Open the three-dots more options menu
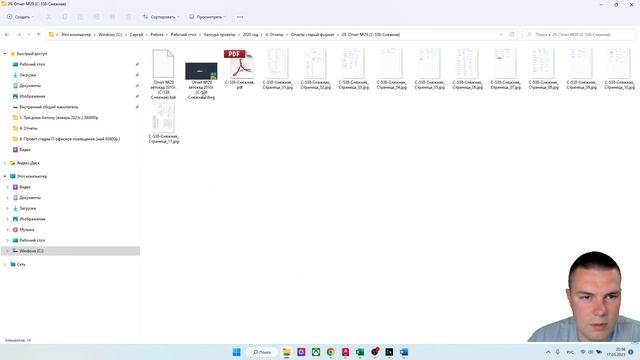 [x=240, y=17]
